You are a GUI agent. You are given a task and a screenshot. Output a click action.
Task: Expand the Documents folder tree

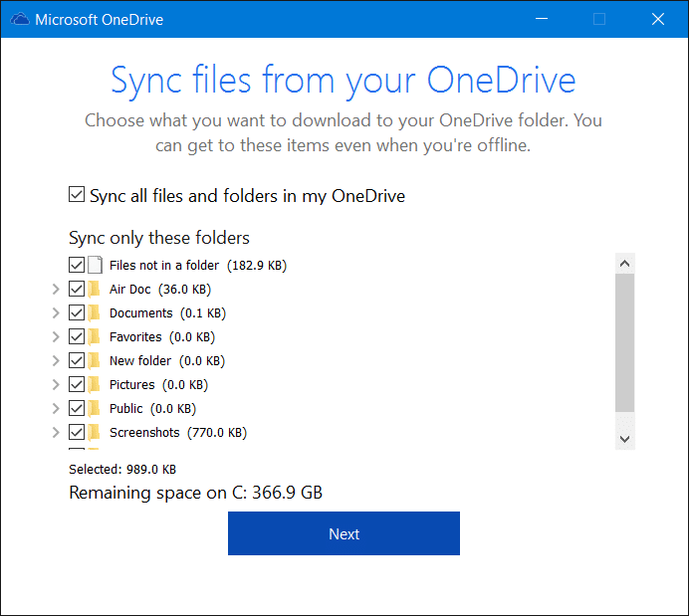[56, 312]
